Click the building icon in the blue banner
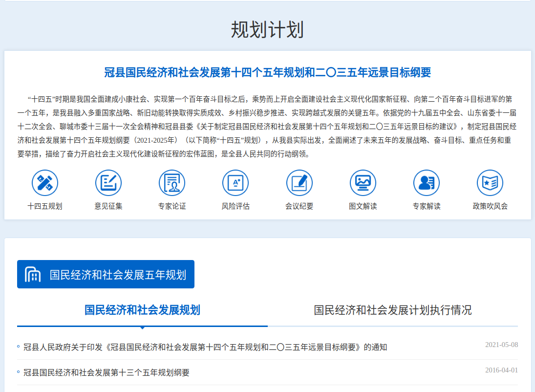The image size is (535, 392). pyautogui.click(x=32, y=274)
